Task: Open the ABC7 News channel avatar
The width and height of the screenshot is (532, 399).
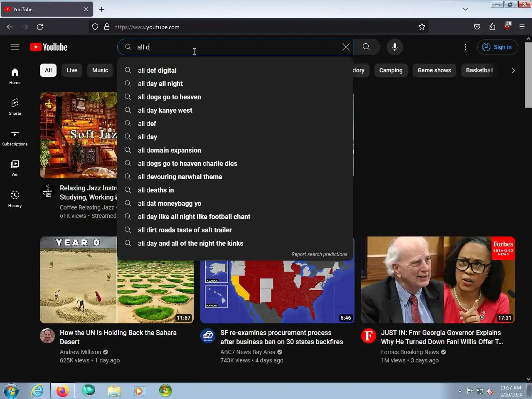Action: coord(208,336)
